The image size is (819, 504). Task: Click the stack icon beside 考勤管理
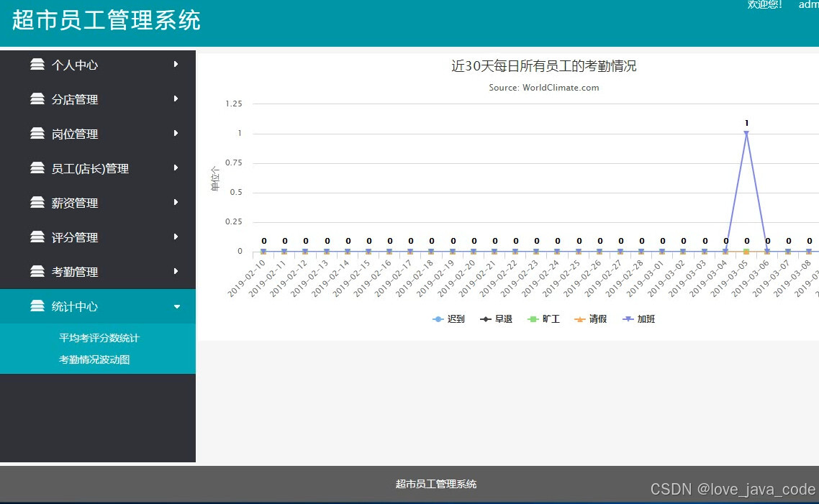[37, 271]
